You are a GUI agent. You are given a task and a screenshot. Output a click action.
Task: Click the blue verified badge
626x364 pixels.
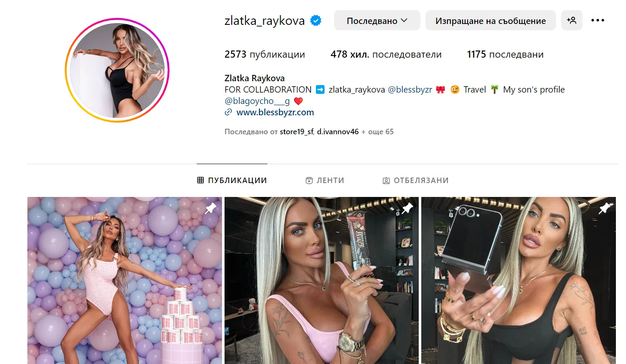316,20
